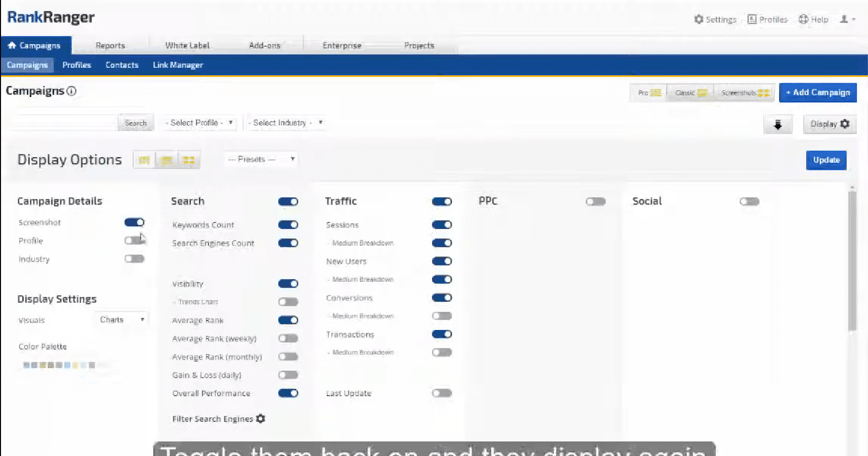
Task: Enable the Industry toggle
Action: [x=134, y=259]
